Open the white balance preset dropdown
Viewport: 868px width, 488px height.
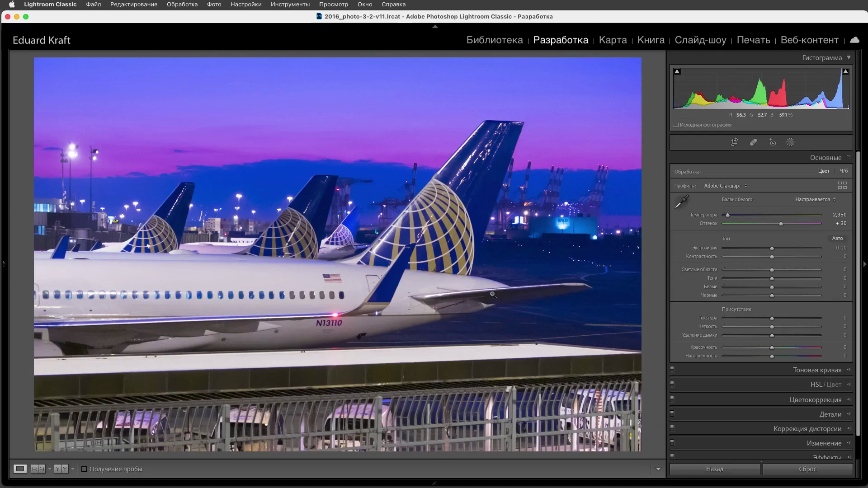[x=816, y=199]
